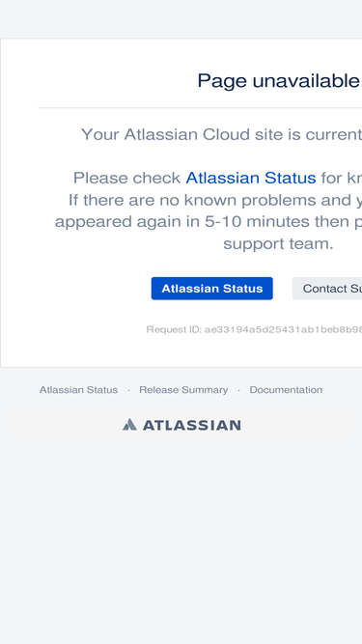Click the blue Atlassian Status button
362x644 pixels.
(x=211, y=289)
